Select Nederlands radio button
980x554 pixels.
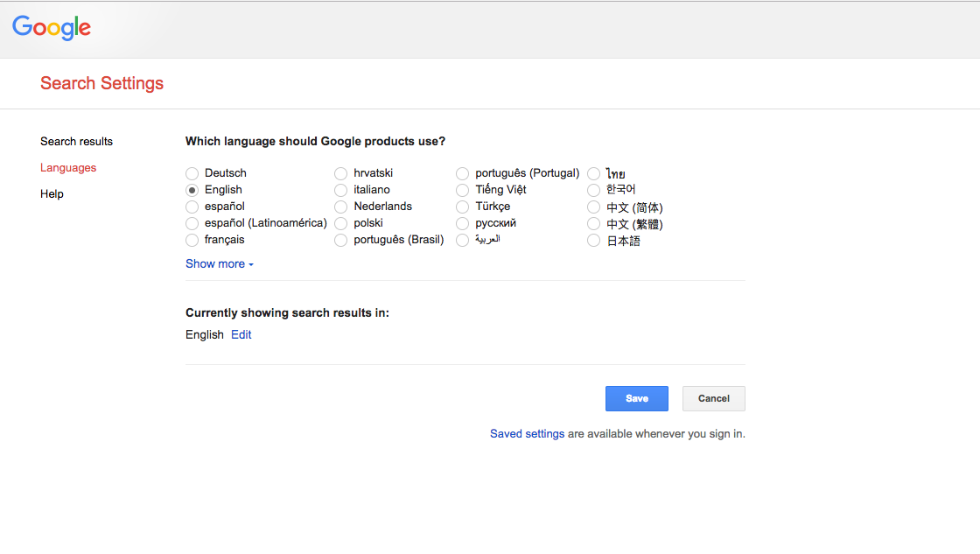pyautogui.click(x=340, y=207)
